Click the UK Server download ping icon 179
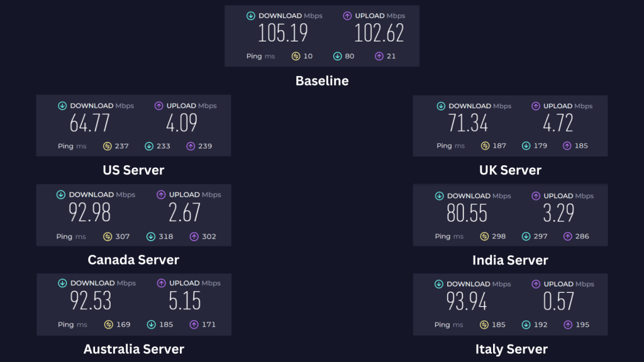This screenshot has width=644, height=362. [526, 146]
